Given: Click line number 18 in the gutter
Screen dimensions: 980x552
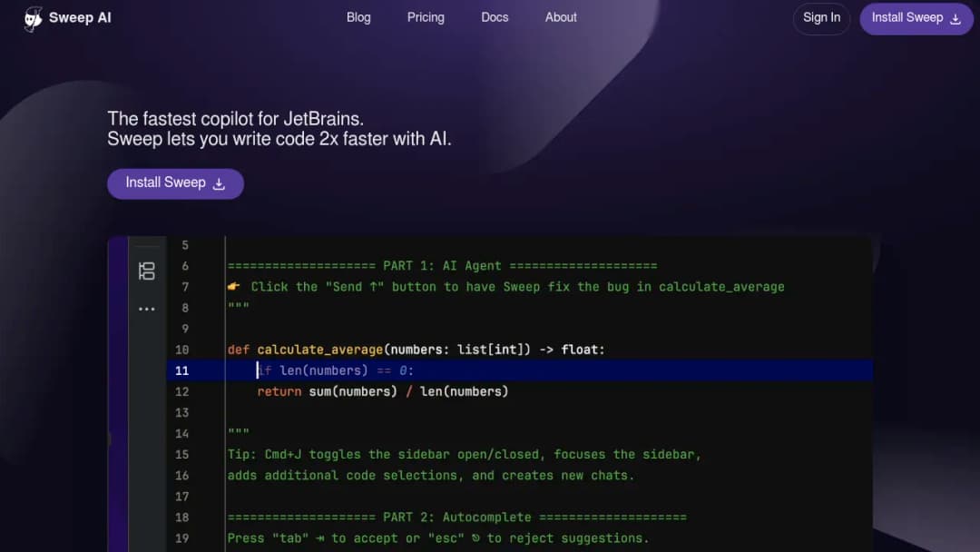Looking at the screenshot, I should click(181, 517).
